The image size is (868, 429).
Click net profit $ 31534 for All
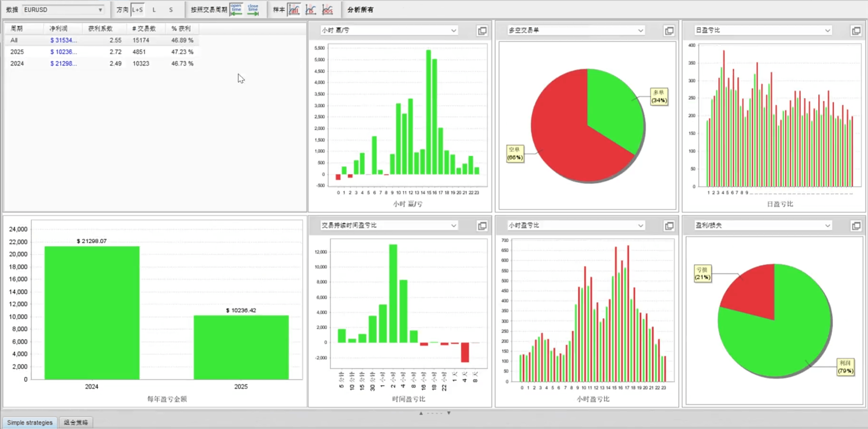pyautogui.click(x=64, y=40)
